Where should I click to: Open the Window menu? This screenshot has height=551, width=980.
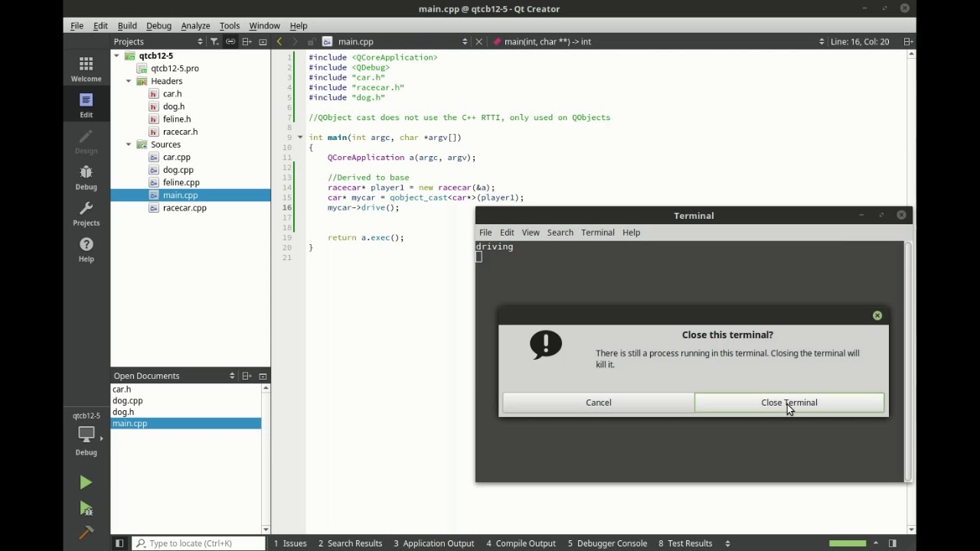pyautogui.click(x=264, y=25)
